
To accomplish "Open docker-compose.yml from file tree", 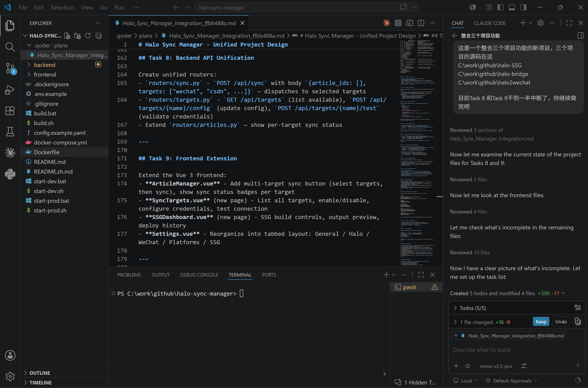I will 65,142.
